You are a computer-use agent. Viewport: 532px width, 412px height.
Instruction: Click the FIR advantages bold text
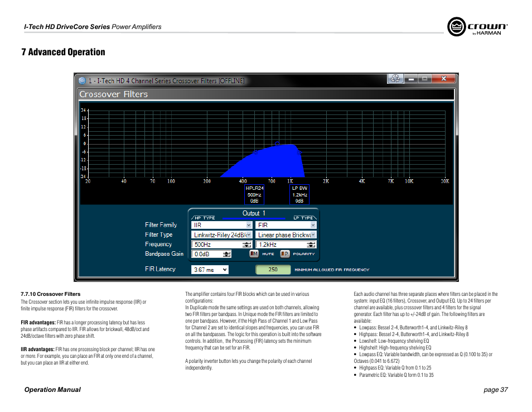(x=38, y=323)
